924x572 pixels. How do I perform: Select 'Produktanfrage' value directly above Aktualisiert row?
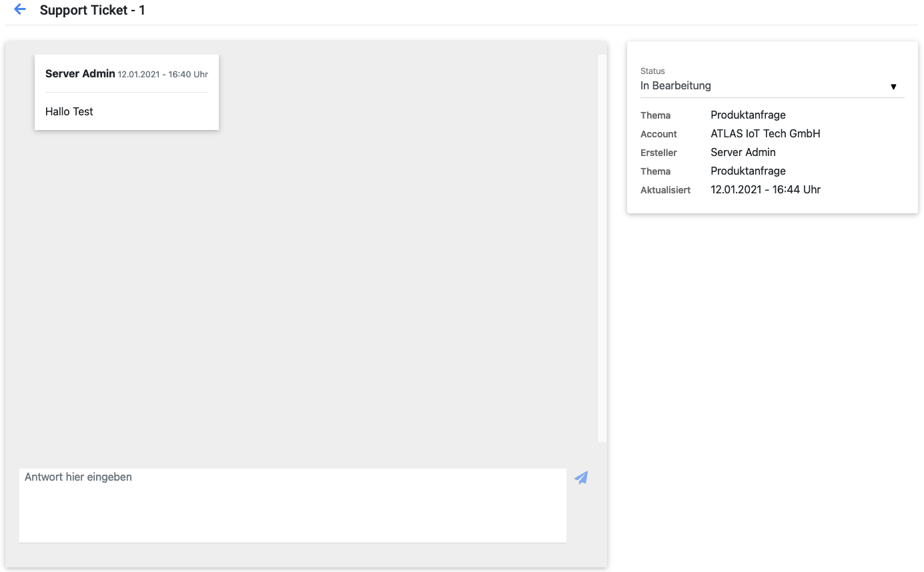pyautogui.click(x=748, y=171)
